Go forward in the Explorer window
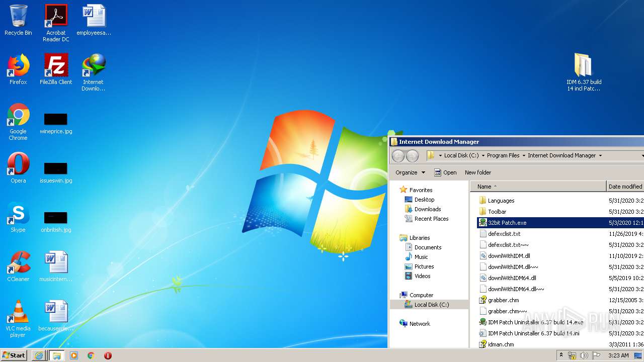Viewport: 644px width, 362px height. click(x=412, y=156)
